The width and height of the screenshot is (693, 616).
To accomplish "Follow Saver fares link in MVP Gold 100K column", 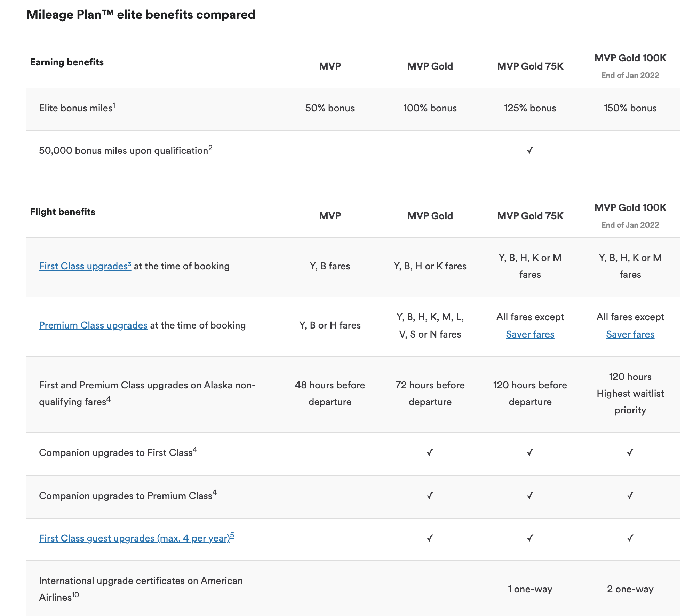I will tap(630, 334).
